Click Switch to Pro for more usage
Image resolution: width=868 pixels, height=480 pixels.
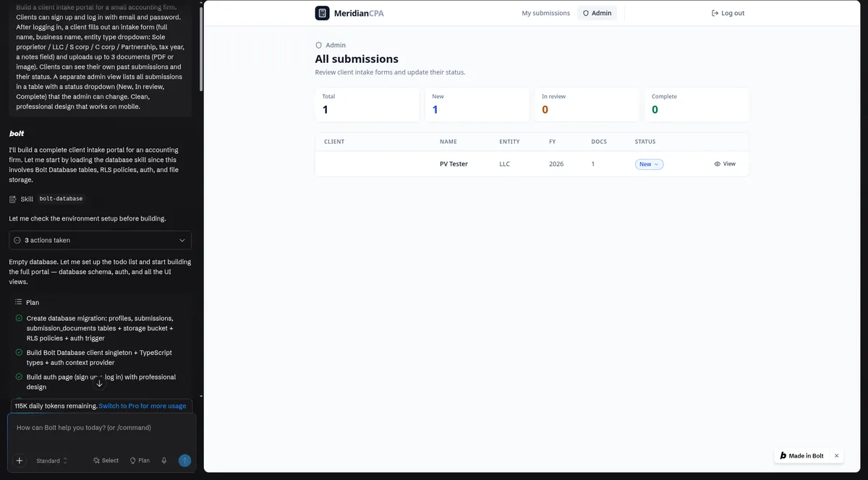[x=142, y=406]
